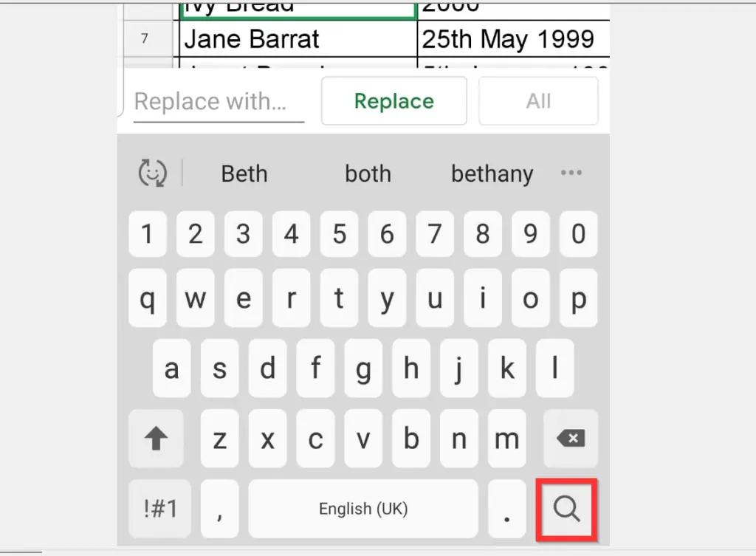This screenshot has height=556, width=756.
Task: Choose the 'both' word suggestion
Action: (368, 174)
